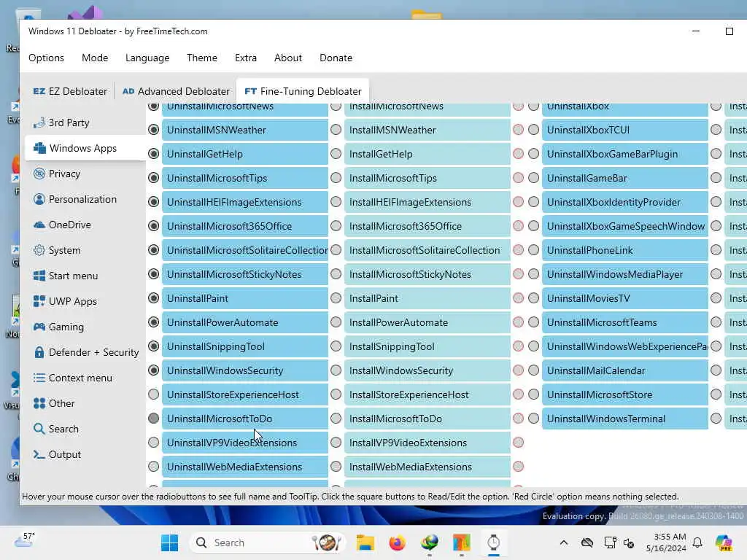Image resolution: width=747 pixels, height=560 pixels.
Task: Select the UninstallPhoneLink radio button
Action: point(533,250)
